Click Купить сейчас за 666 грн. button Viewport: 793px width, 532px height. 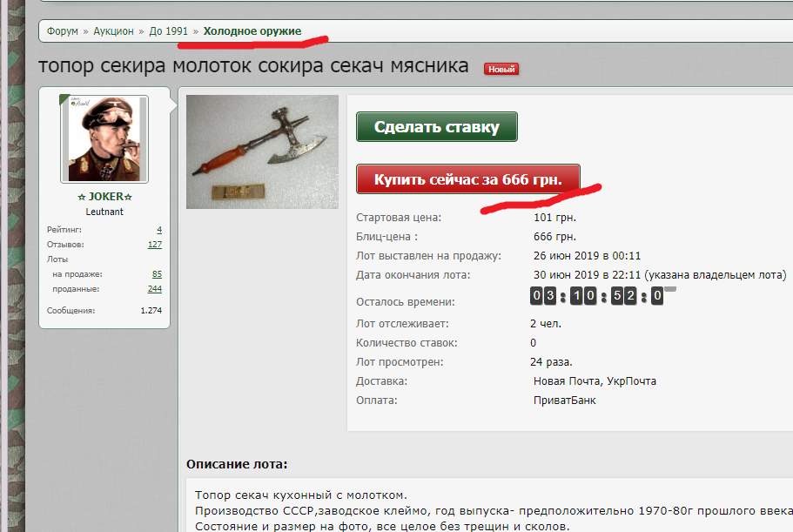(x=467, y=179)
